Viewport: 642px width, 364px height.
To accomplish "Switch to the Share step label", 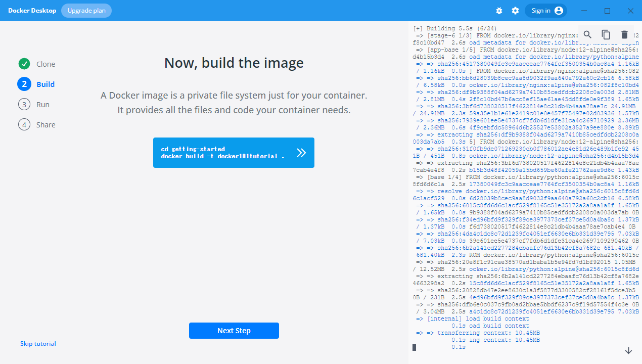I will coord(45,125).
